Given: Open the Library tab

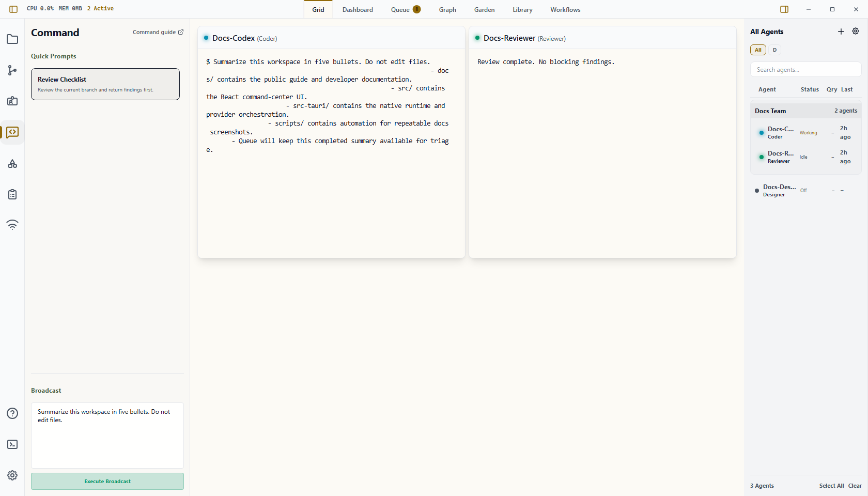Looking at the screenshot, I should point(522,10).
